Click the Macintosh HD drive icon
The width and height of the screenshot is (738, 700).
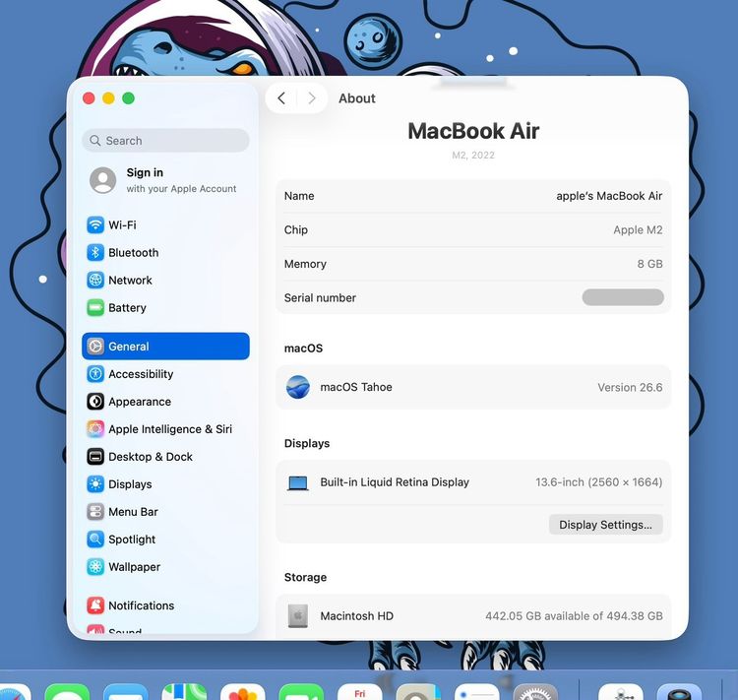[x=298, y=616]
